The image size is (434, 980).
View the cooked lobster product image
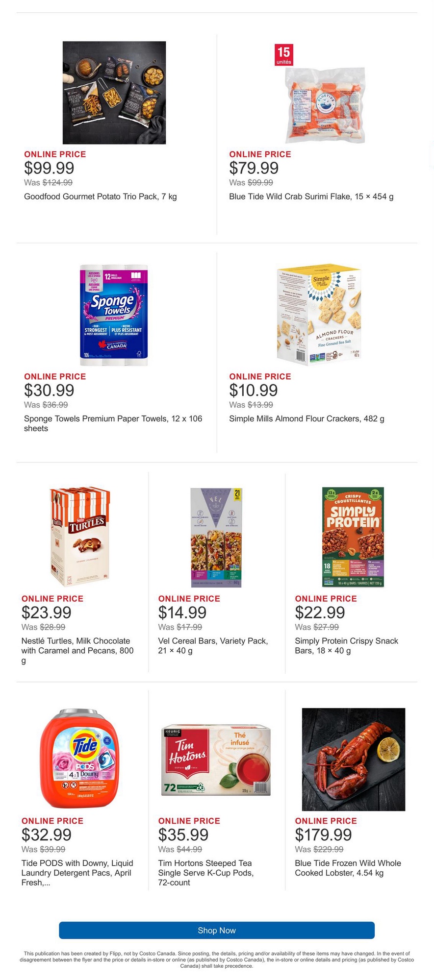[x=354, y=759]
